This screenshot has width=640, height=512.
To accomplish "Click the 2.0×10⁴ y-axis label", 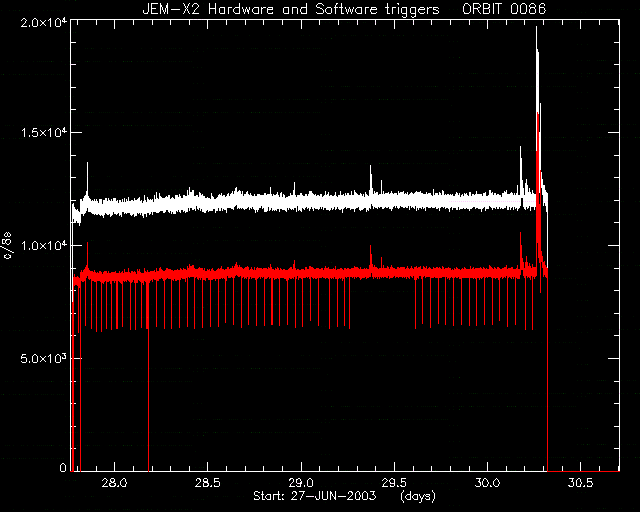I will [x=43, y=22].
